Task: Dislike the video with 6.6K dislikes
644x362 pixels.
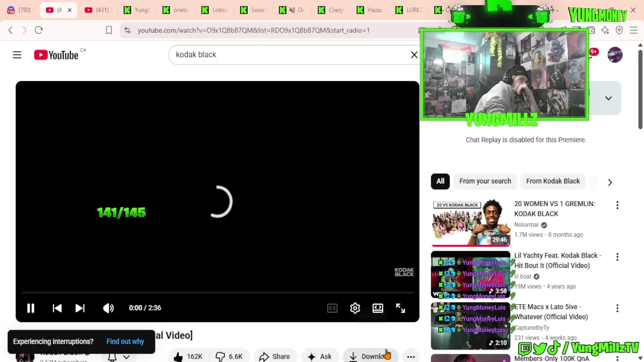Action: [229, 356]
